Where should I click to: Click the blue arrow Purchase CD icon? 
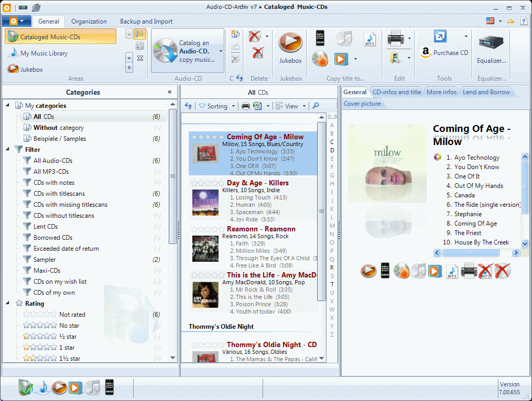click(440, 36)
